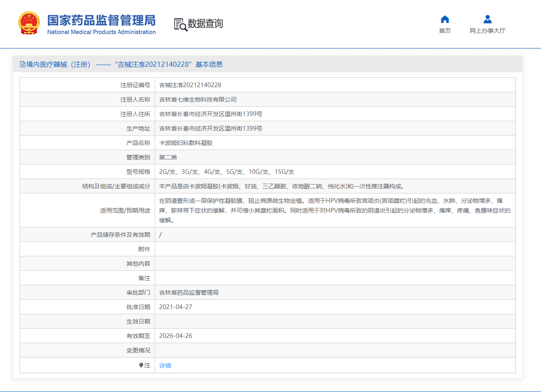541x392 pixels.
Task: Open the 网上办事大厅 user icon
Action: 487,19
